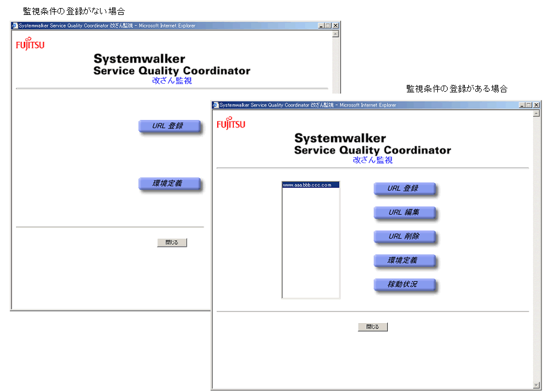
Task: Click 改ざん監視 link in front window
Action: [372, 160]
